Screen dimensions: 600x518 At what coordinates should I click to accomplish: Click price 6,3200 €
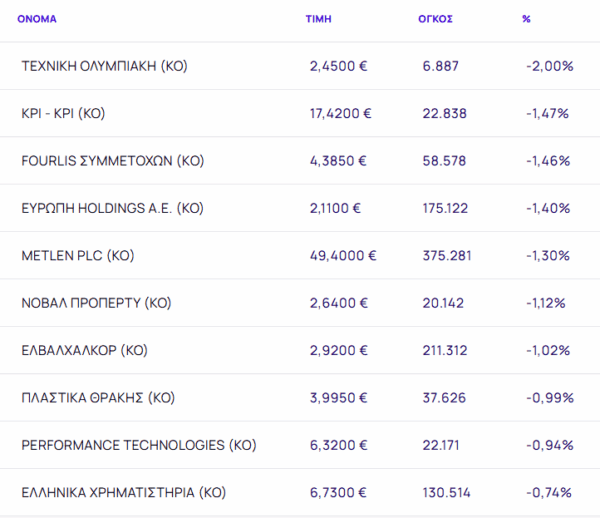[339, 445]
